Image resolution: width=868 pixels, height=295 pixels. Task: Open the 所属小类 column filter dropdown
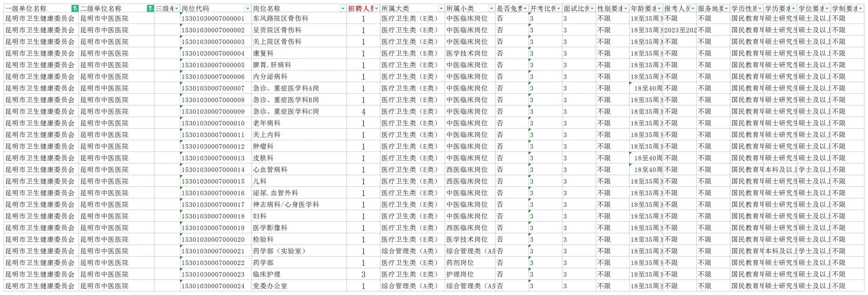tap(492, 8)
